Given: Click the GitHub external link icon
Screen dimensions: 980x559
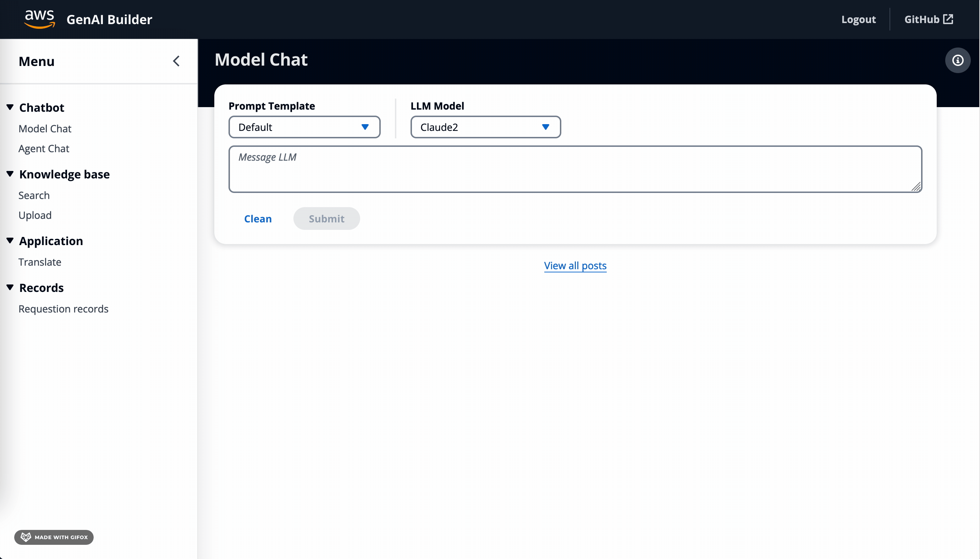Looking at the screenshot, I should pyautogui.click(x=948, y=19).
